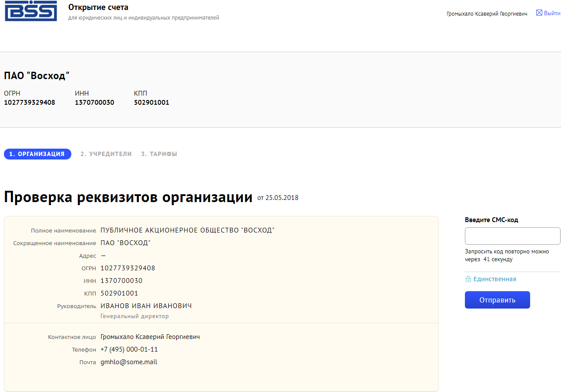Click the Введите СМС-код label
This screenshot has height=392, width=561.
[491, 220]
